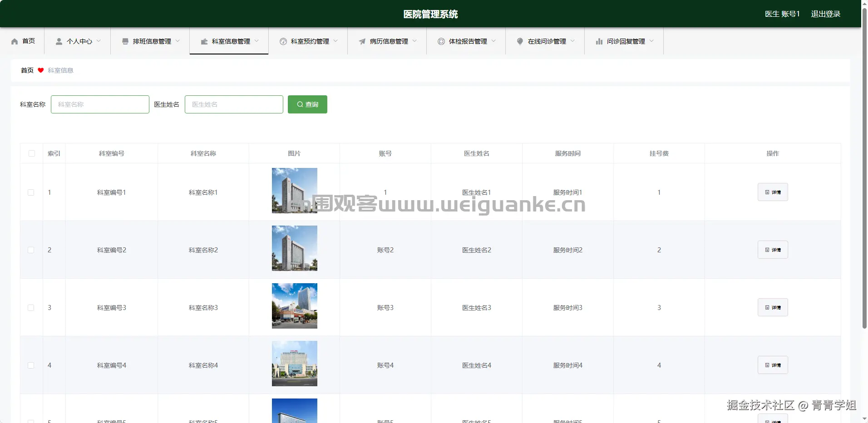Viewport: 868px width, 423px height.
Task: Click the 科室信息 breadcrumb text
Action: [60, 70]
